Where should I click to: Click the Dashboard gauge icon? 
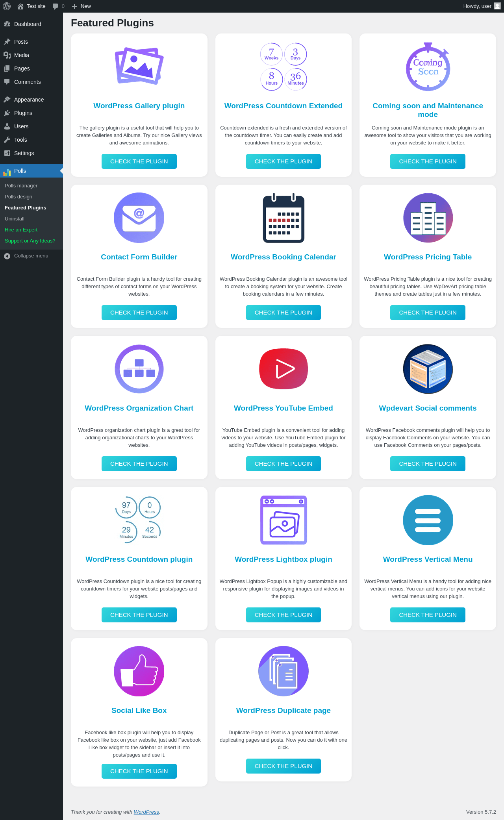[x=7, y=24]
